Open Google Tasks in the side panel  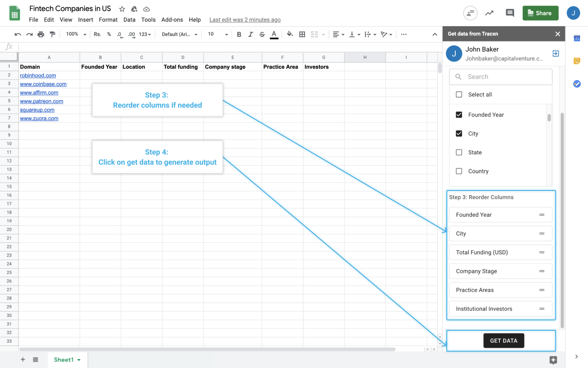tap(577, 84)
